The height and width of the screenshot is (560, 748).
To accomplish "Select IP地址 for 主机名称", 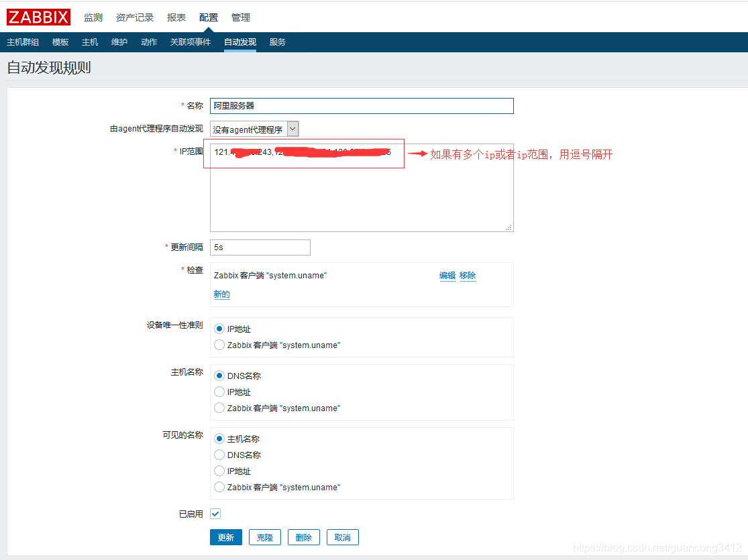I will click(219, 392).
